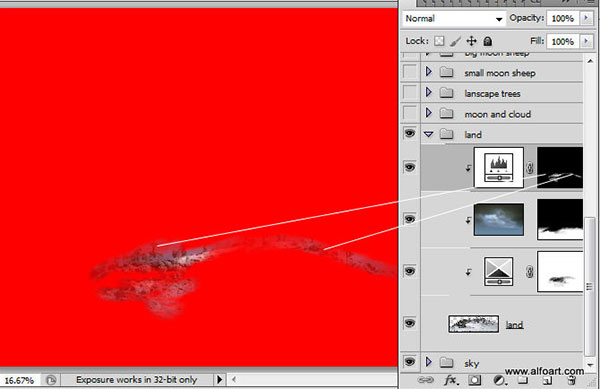Click the clipping arrow on gradient map layer

point(468,272)
